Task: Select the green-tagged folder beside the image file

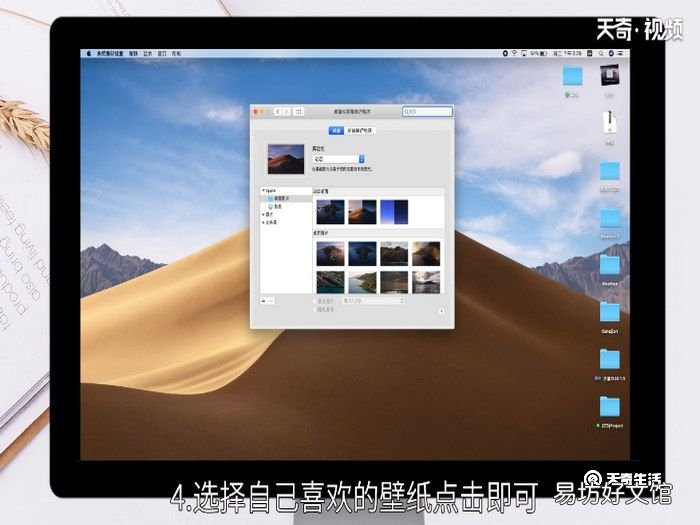Action: click(x=572, y=75)
